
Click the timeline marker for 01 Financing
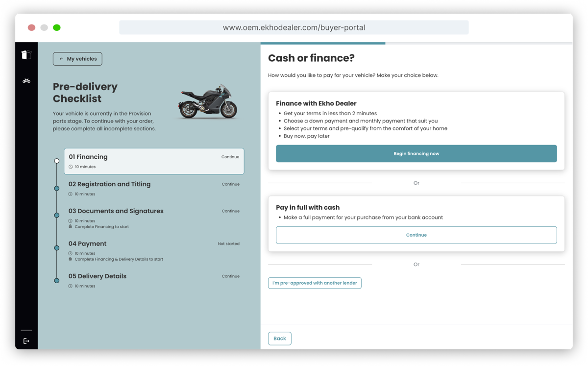point(57,161)
